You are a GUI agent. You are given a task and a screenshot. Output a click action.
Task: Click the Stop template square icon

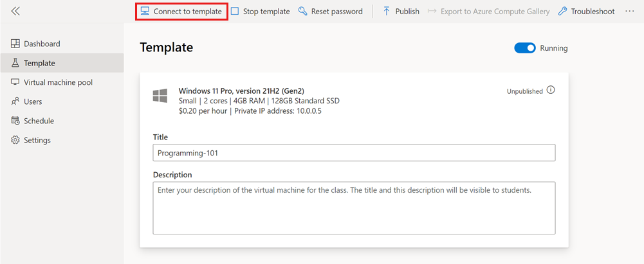[235, 11]
